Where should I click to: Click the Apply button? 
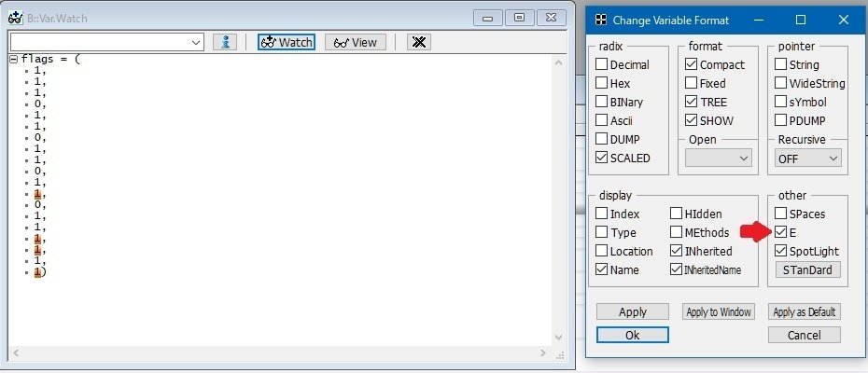tap(632, 311)
